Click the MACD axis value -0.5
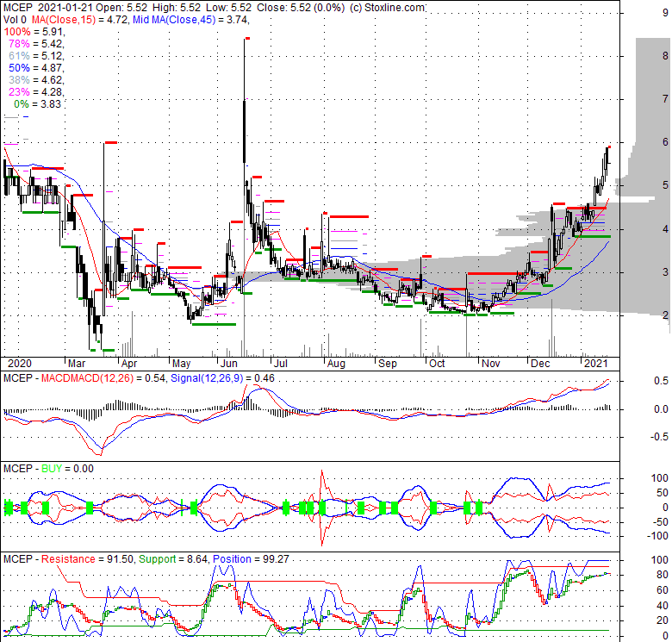The height and width of the screenshot is (642, 672). point(660,436)
